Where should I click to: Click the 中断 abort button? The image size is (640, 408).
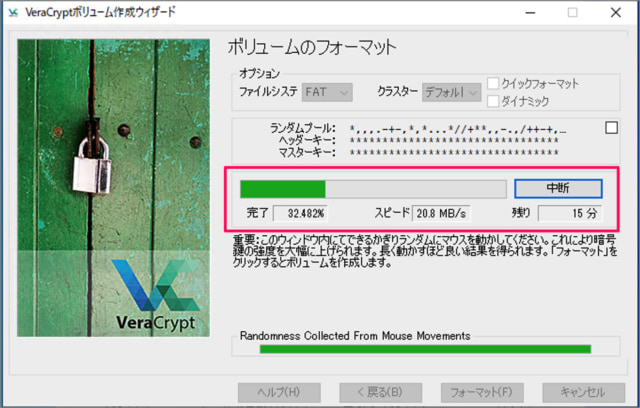pos(558,188)
